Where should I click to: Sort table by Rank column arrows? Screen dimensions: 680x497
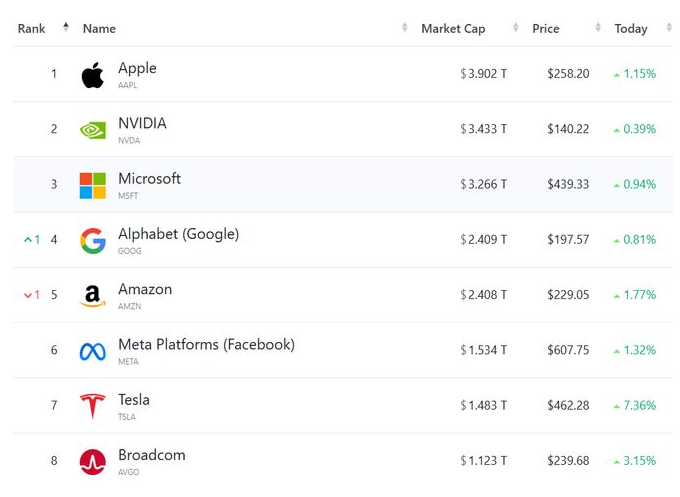pos(66,28)
